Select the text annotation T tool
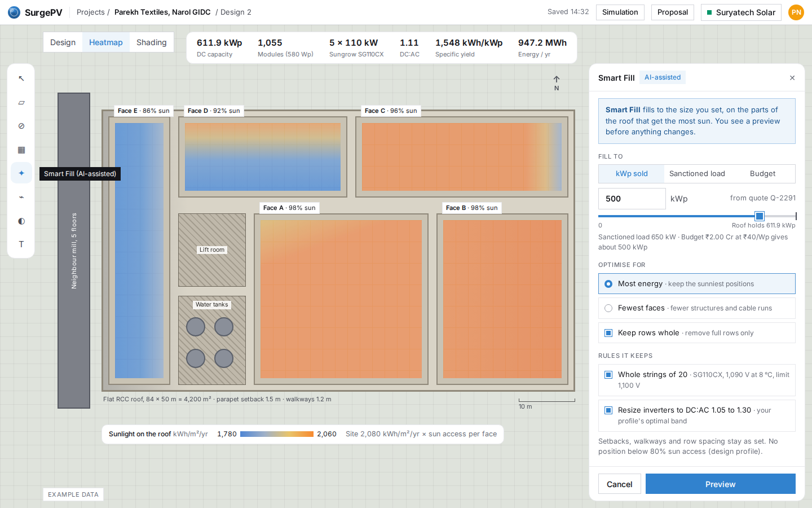The image size is (812, 508). [x=21, y=244]
